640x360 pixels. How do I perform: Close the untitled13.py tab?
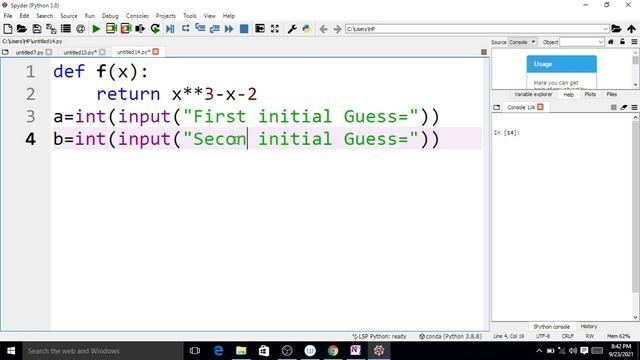[102, 52]
